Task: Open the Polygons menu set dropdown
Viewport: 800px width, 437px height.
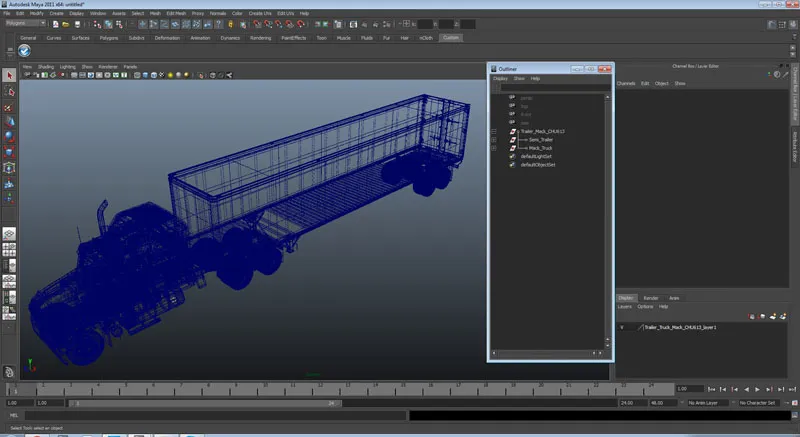Action: [x=24, y=23]
